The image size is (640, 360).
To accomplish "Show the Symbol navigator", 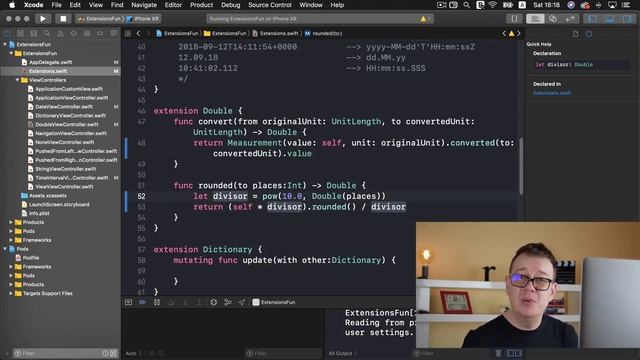I will pyautogui.click(x=33, y=34).
